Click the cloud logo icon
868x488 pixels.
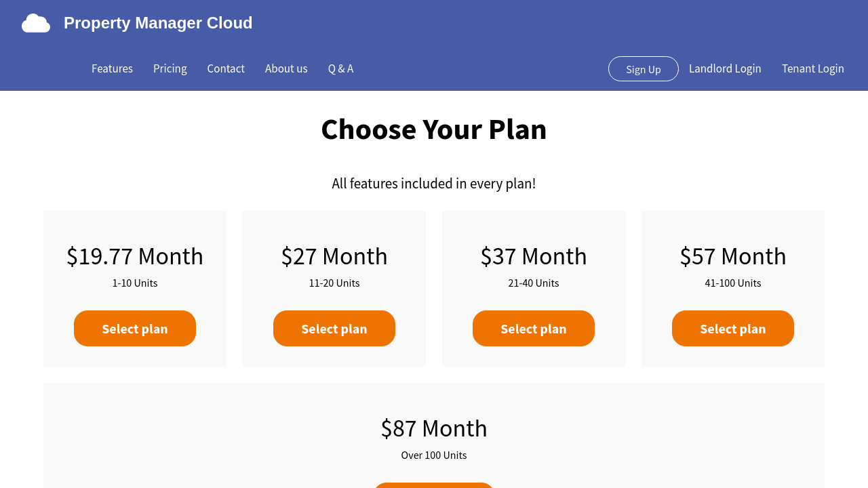tap(36, 23)
